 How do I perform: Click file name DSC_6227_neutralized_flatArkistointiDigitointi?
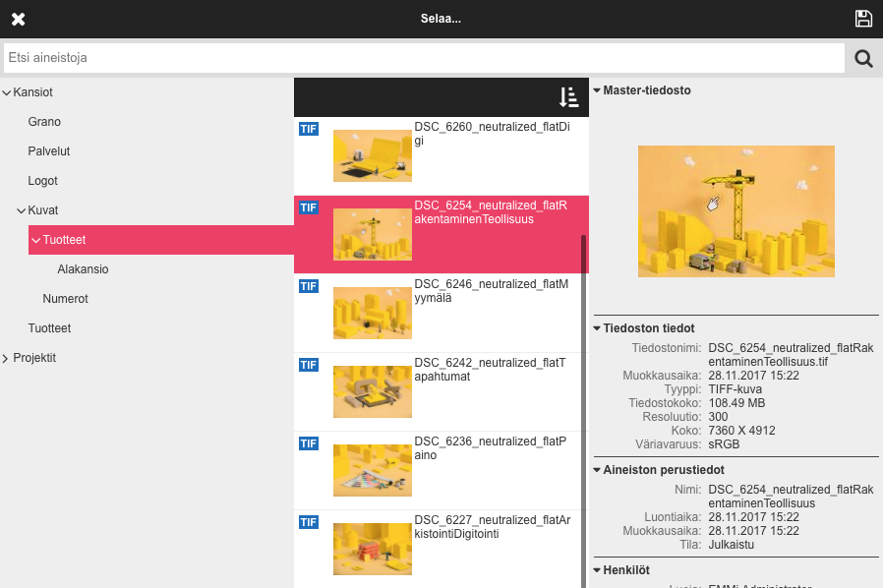point(493,527)
